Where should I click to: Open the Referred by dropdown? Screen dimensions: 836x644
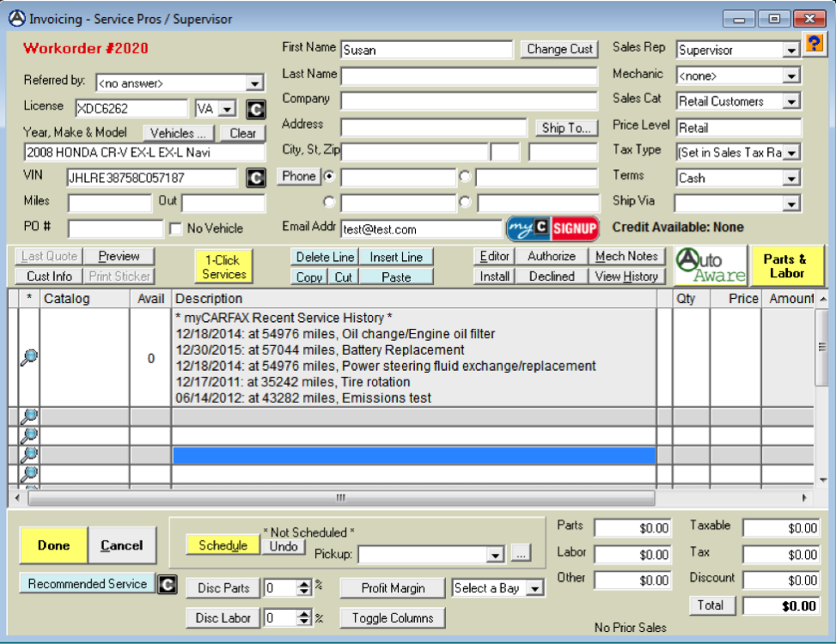coord(255,83)
